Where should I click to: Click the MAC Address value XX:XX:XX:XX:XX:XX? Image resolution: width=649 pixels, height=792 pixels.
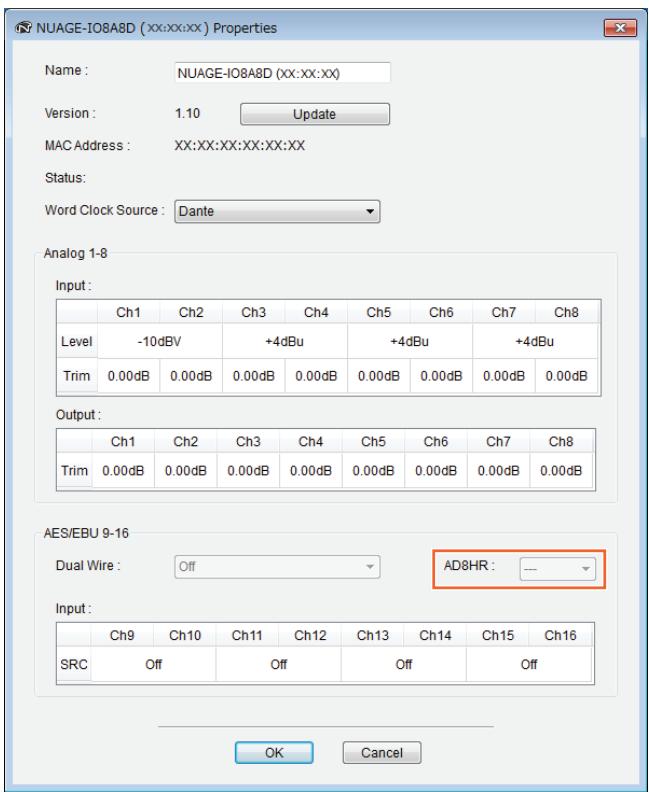[239, 146]
